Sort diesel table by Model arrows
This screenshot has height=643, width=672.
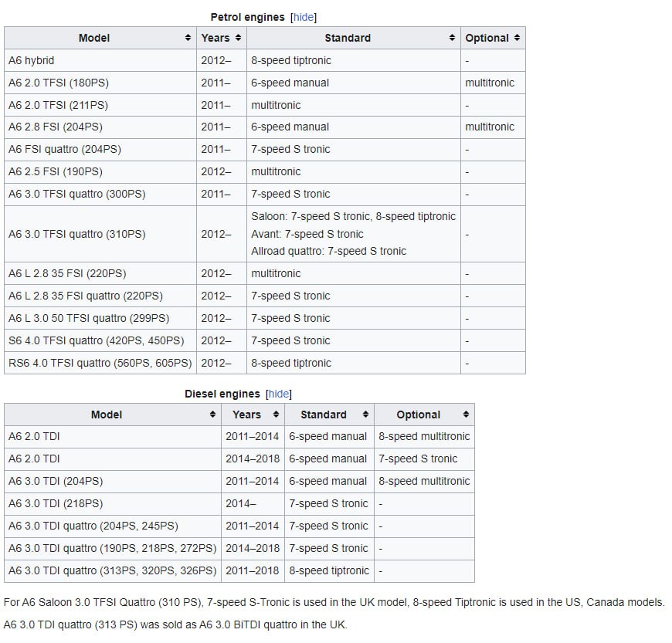(212, 415)
